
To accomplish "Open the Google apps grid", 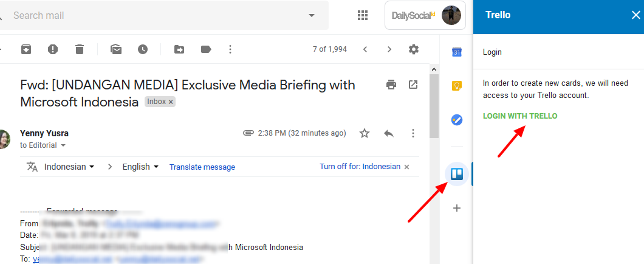I will [363, 16].
